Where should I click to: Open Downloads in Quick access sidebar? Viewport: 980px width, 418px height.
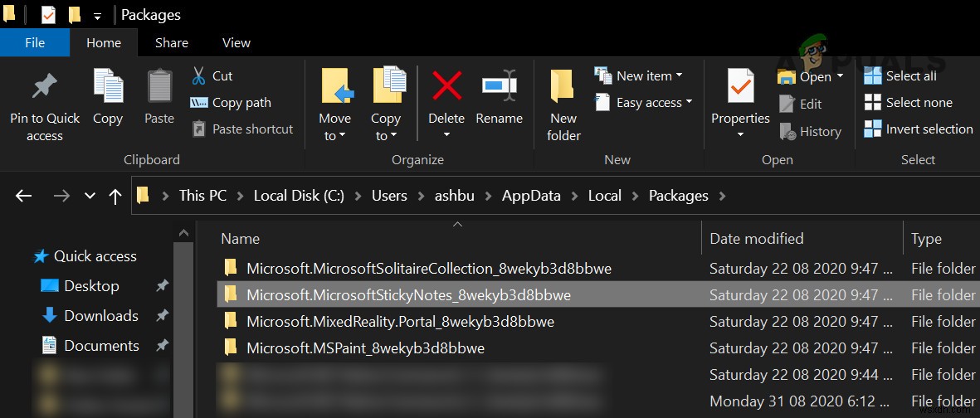[x=101, y=316]
